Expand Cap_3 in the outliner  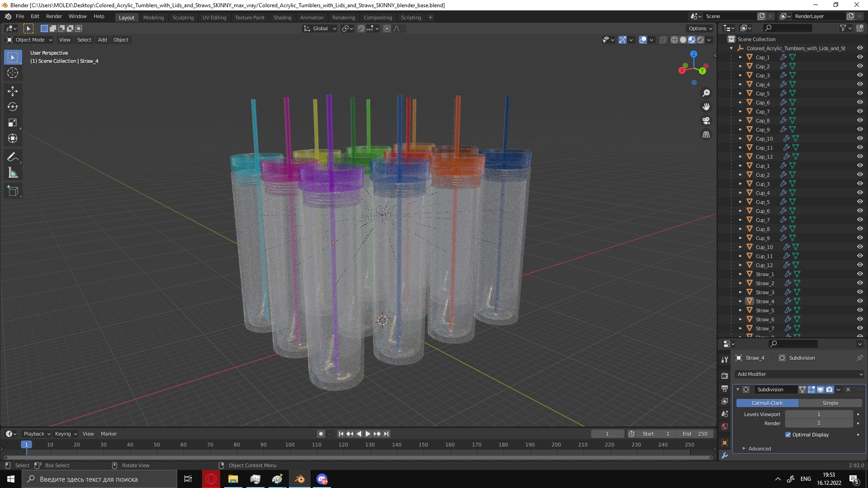741,75
